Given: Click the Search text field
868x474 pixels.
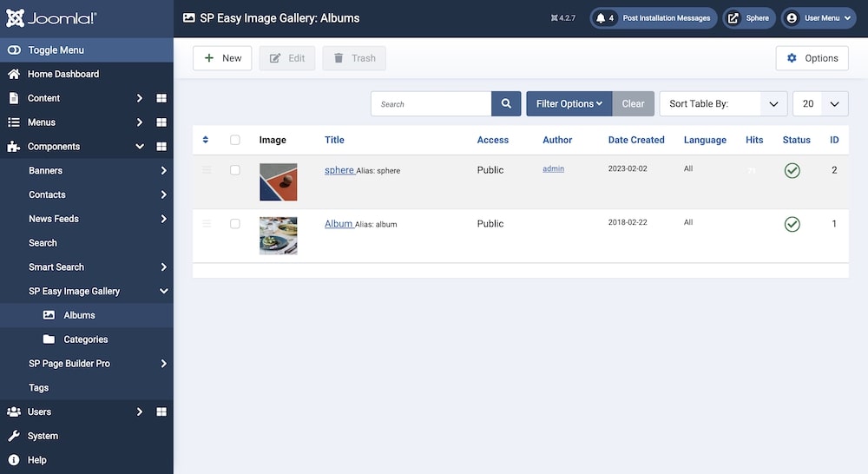Looking at the screenshot, I should click(431, 104).
